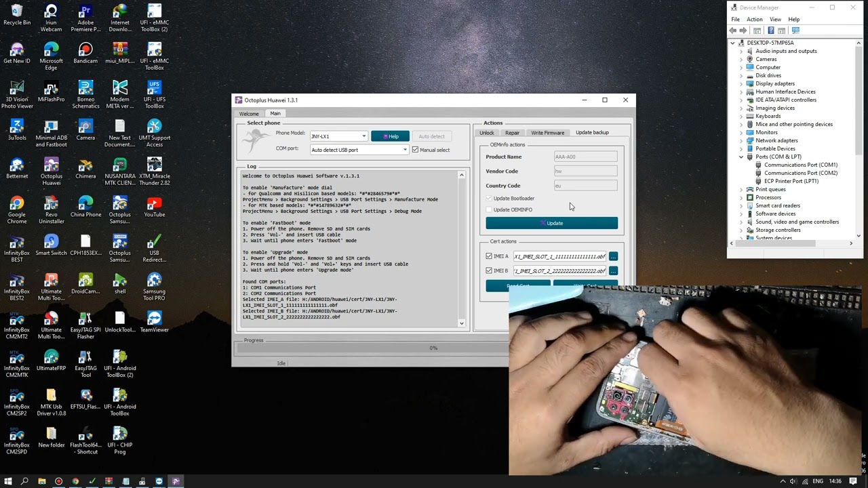Open the Borneo Schematics desktop icon

click(85, 95)
